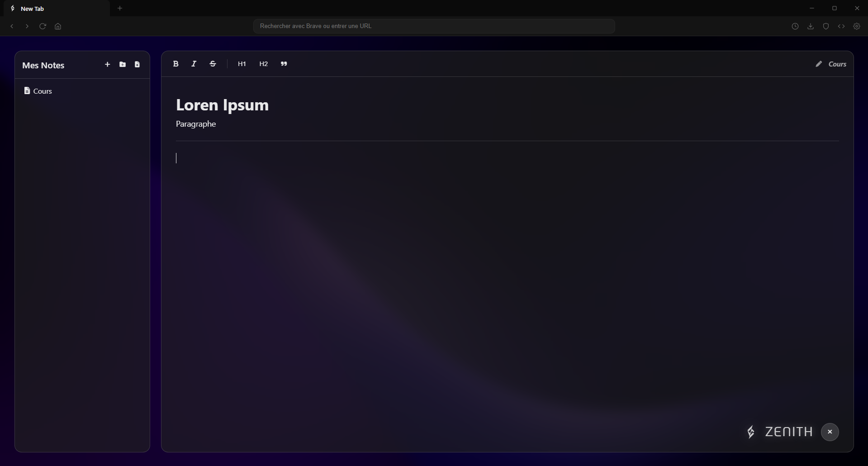868x466 pixels.
Task: Open developer tools code icon
Action: [841, 26]
